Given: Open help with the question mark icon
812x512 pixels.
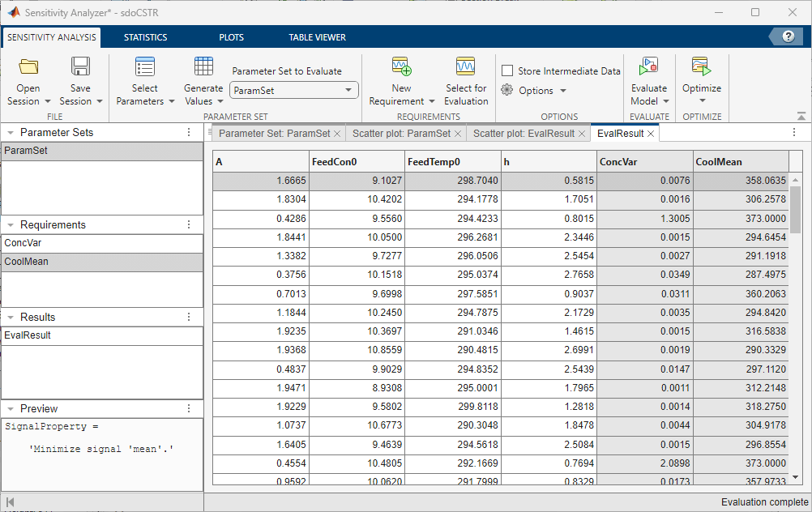Looking at the screenshot, I should click(788, 36).
